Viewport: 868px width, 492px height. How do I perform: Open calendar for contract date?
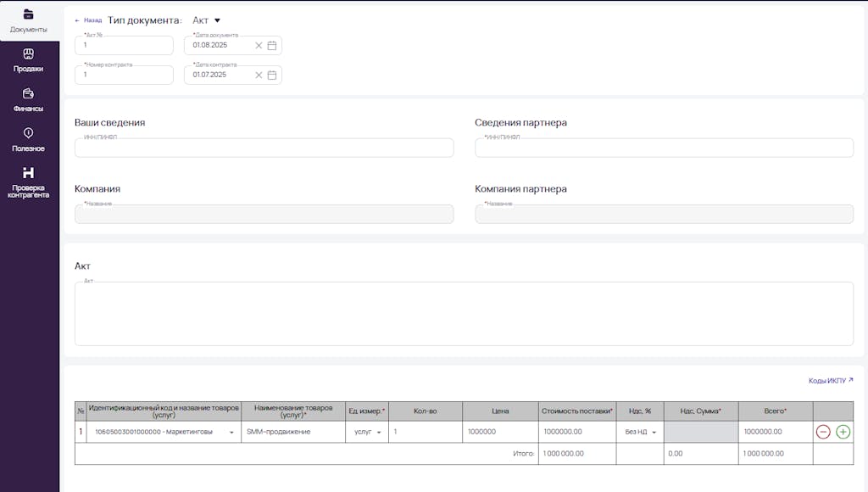tap(272, 75)
